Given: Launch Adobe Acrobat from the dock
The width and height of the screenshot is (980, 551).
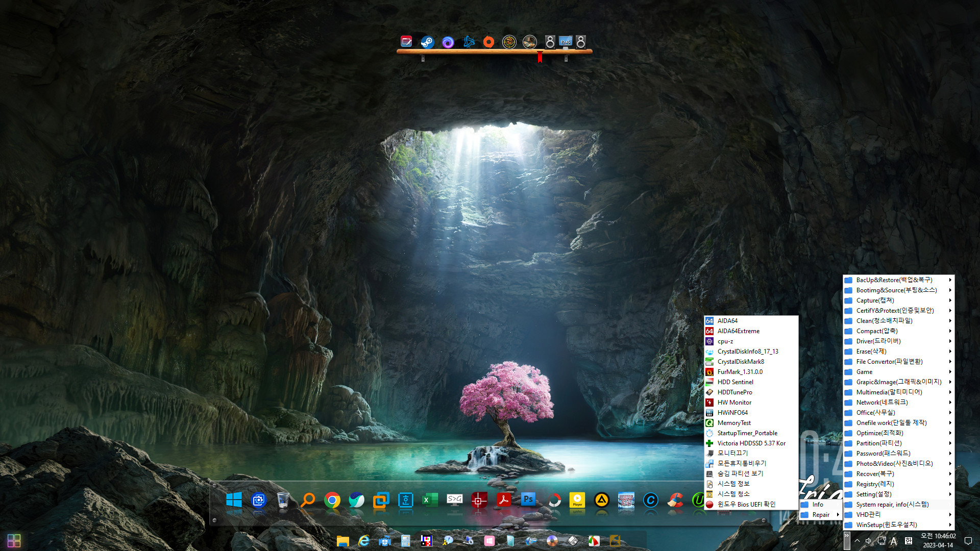Looking at the screenshot, I should [x=504, y=500].
